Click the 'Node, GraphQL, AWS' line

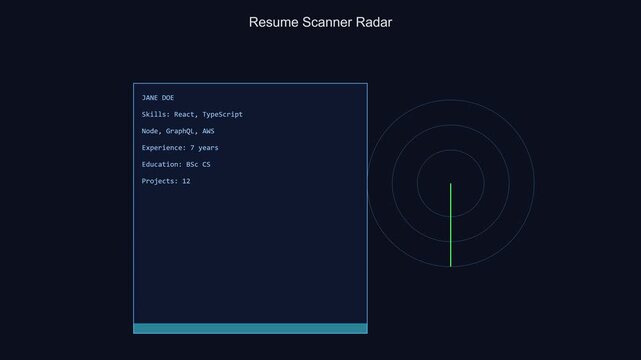click(x=178, y=131)
